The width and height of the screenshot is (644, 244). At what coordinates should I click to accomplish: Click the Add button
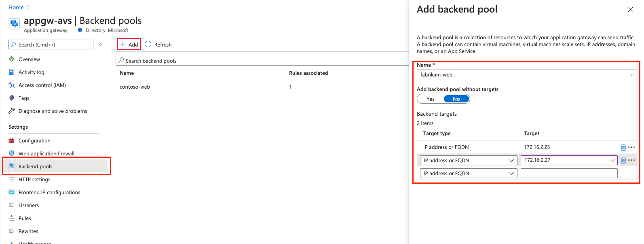pos(129,45)
